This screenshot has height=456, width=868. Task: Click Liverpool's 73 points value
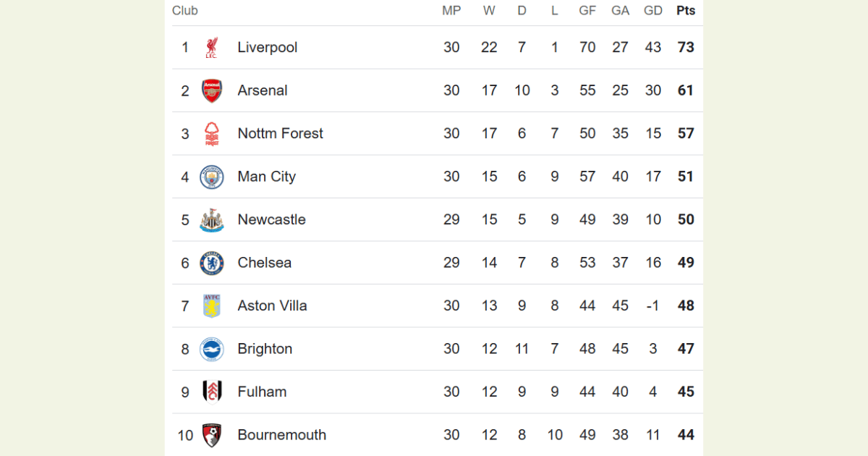click(x=686, y=48)
